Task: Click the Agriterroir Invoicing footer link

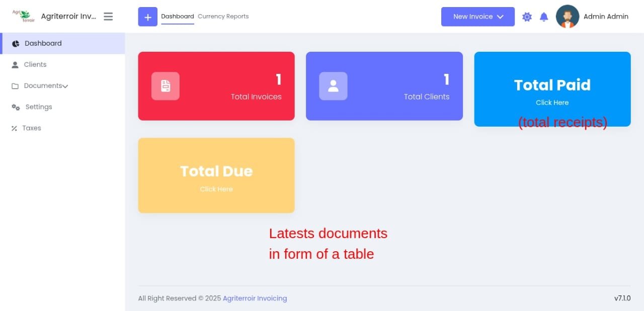Action: [x=255, y=298]
